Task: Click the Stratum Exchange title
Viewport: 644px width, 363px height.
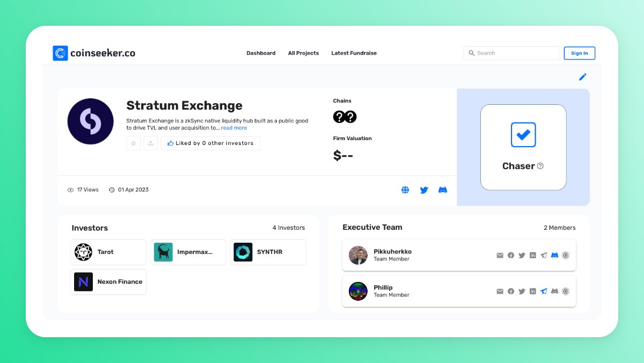Action: [x=184, y=106]
